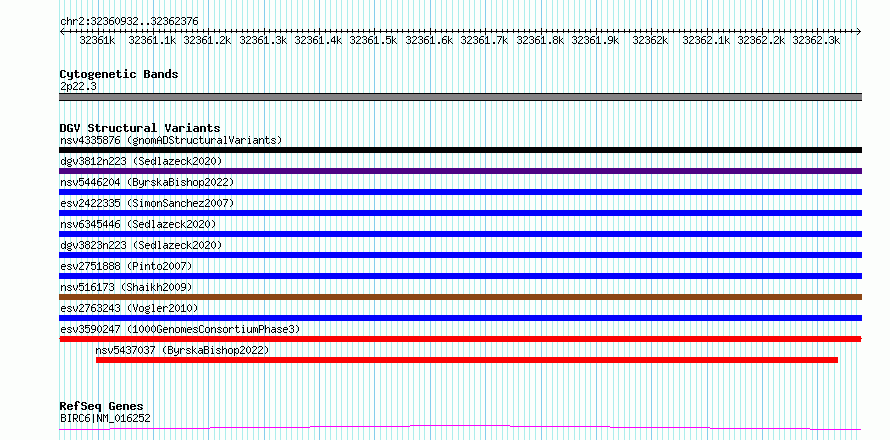Click the blue nsv5446204 variant bar
The image size is (890, 440).
(x=460, y=192)
